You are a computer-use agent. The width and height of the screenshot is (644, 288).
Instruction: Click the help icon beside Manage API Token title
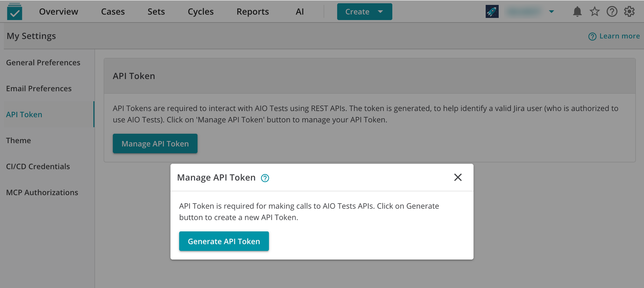[x=265, y=178]
